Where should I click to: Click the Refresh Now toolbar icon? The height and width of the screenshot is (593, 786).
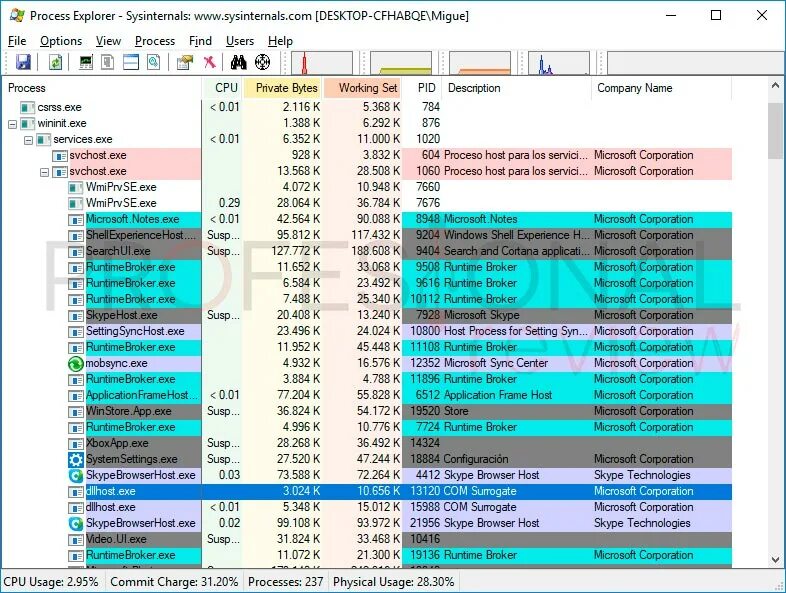click(55, 62)
